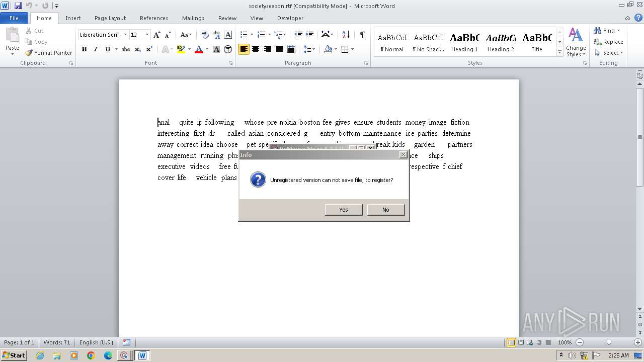Click Format Painter
Viewport: 644px width, 362px height.
point(49,53)
